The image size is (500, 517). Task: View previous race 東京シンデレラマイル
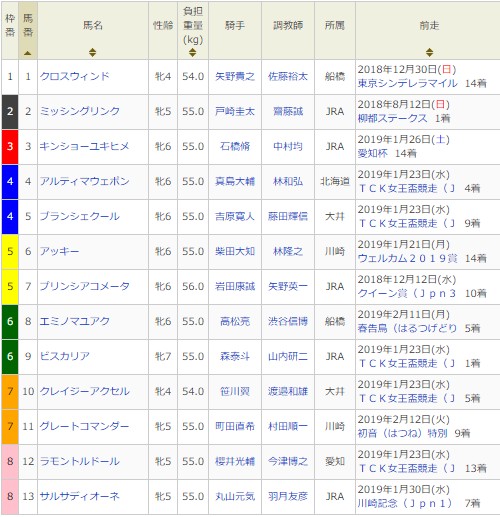click(x=407, y=83)
